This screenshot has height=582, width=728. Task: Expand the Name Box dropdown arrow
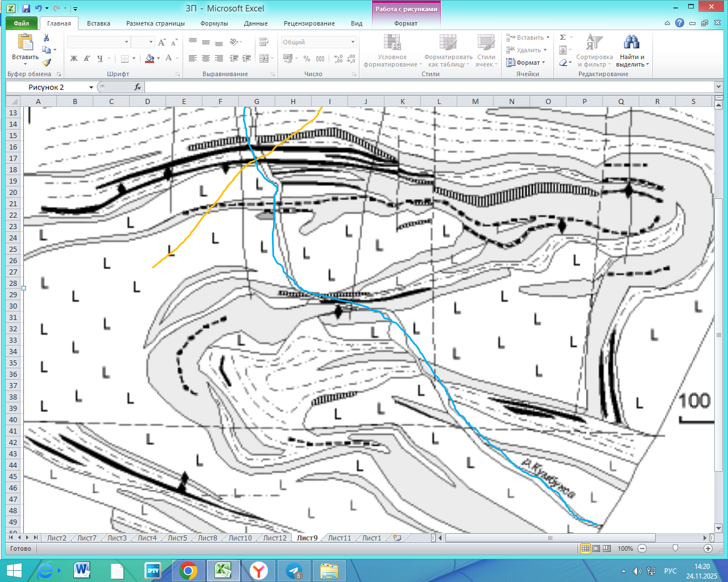(91, 88)
